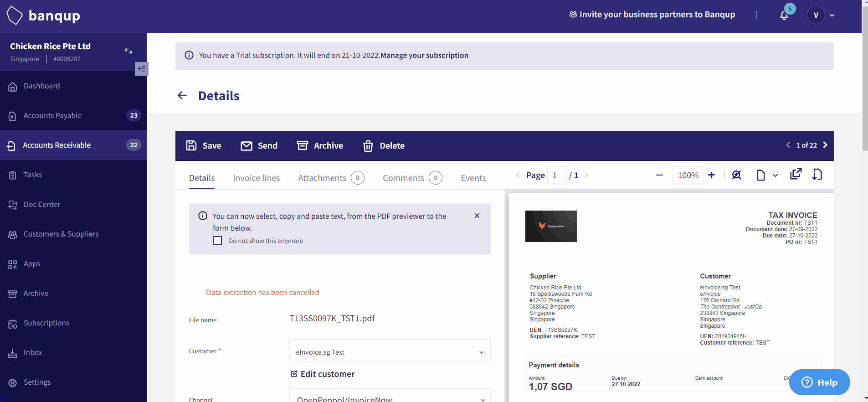The width and height of the screenshot is (868, 402).
Task: Switch company using the swap arrows icon
Action: pyautogui.click(x=128, y=51)
